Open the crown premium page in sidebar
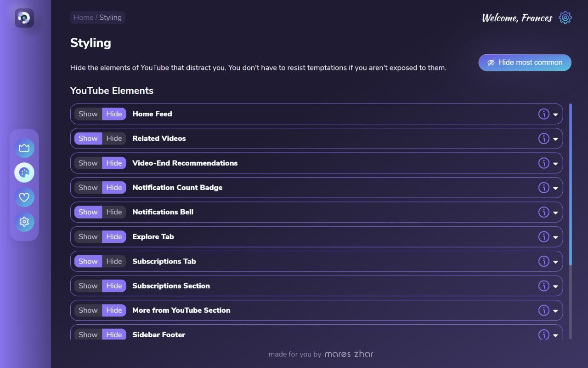 pos(24,148)
